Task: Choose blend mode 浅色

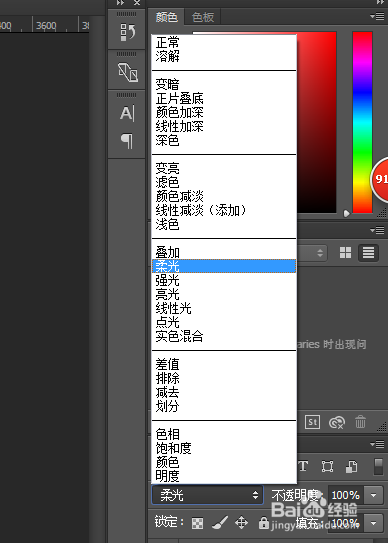Action: (x=224, y=224)
